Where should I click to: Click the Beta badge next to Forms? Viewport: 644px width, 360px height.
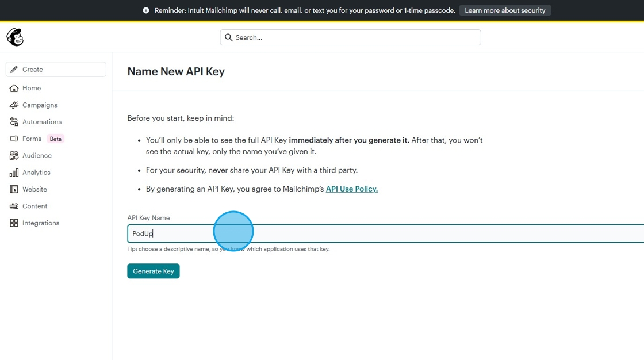pyautogui.click(x=55, y=139)
